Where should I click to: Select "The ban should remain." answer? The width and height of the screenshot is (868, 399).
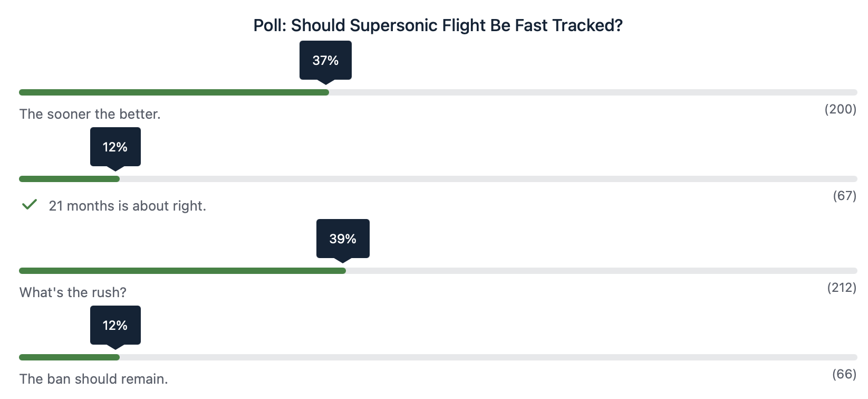point(93,379)
